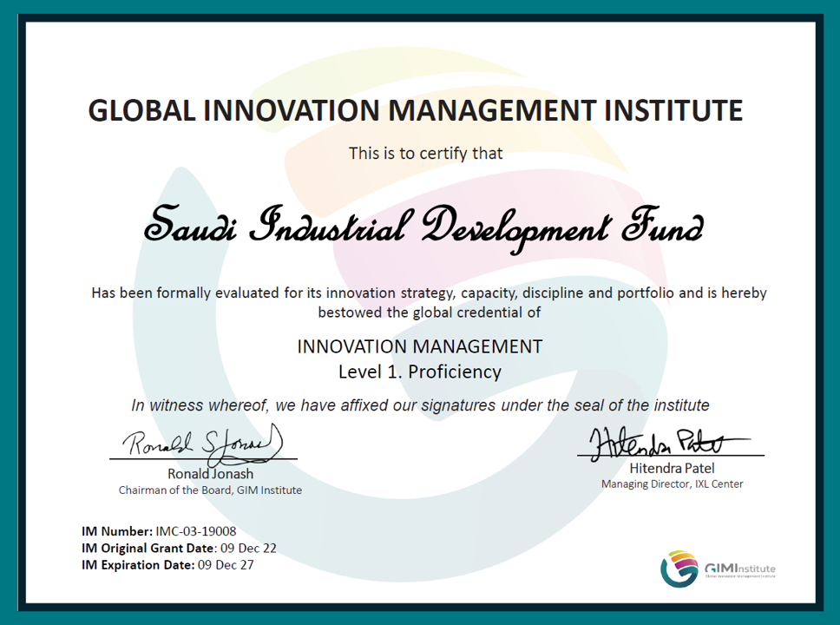Click the 'Level 1. Proficiency' text

tap(420, 372)
